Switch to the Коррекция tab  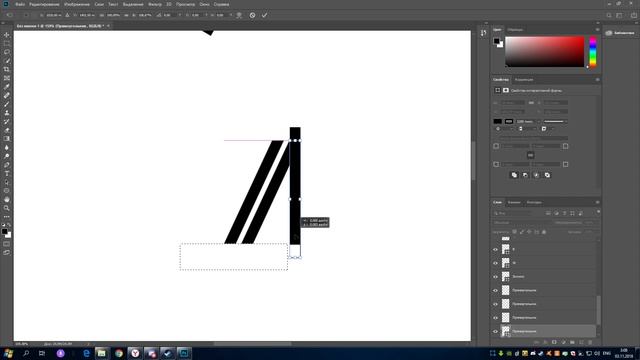[524, 80]
